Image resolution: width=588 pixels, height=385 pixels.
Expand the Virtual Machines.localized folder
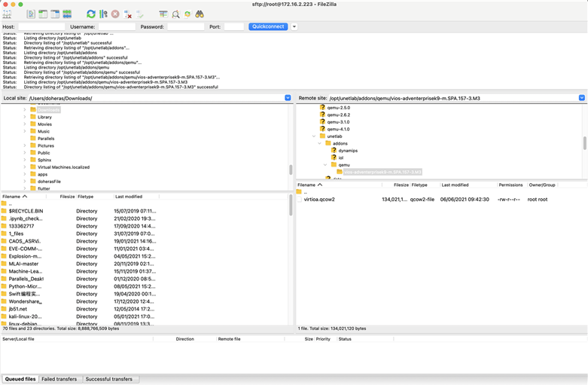click(x=25, y=167)
